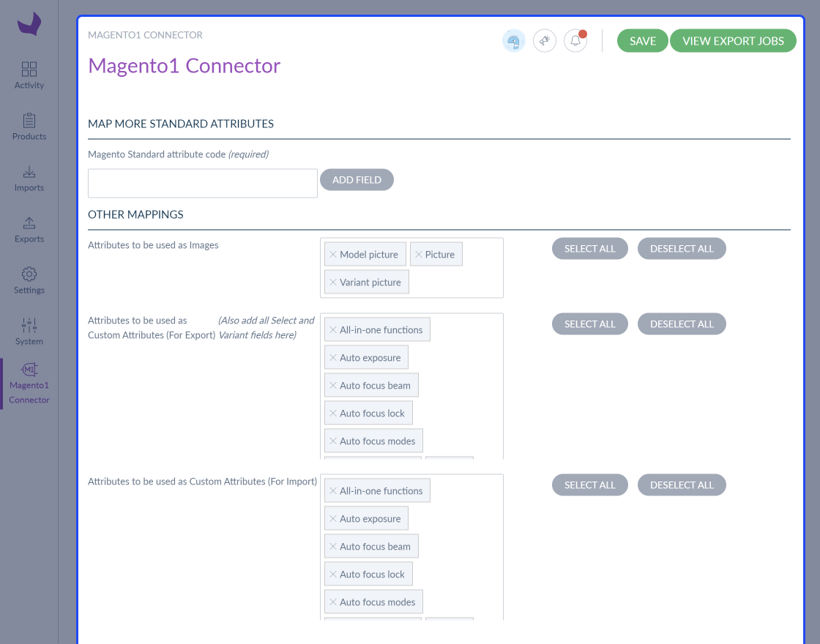
Task: Deselect all Images attributes
Action: (x=682, y=249)
